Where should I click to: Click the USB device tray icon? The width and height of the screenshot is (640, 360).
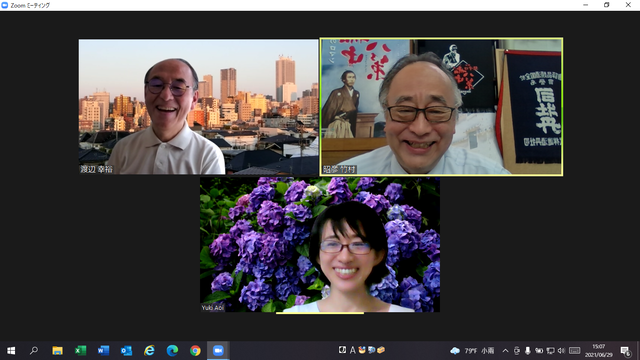(517, 351)
